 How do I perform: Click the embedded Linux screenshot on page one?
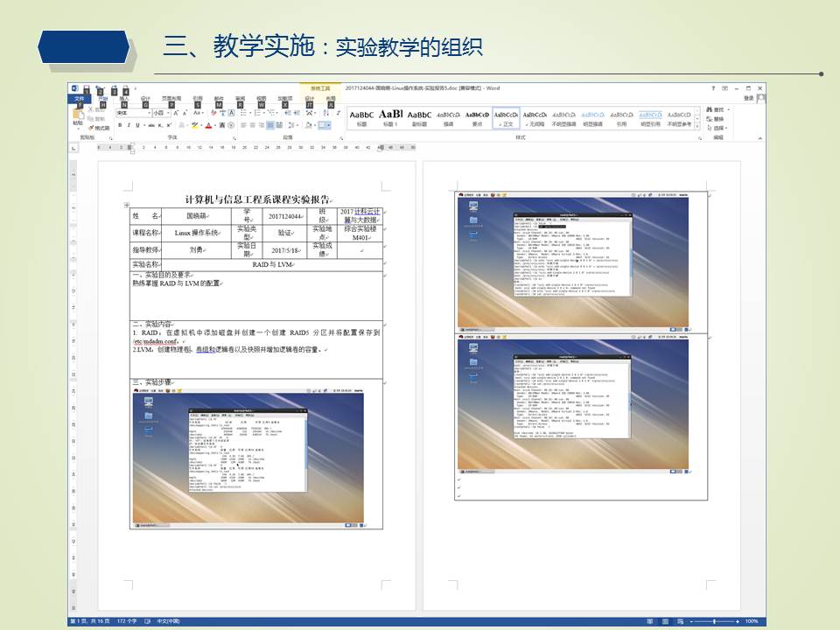[x=248, y=455]
